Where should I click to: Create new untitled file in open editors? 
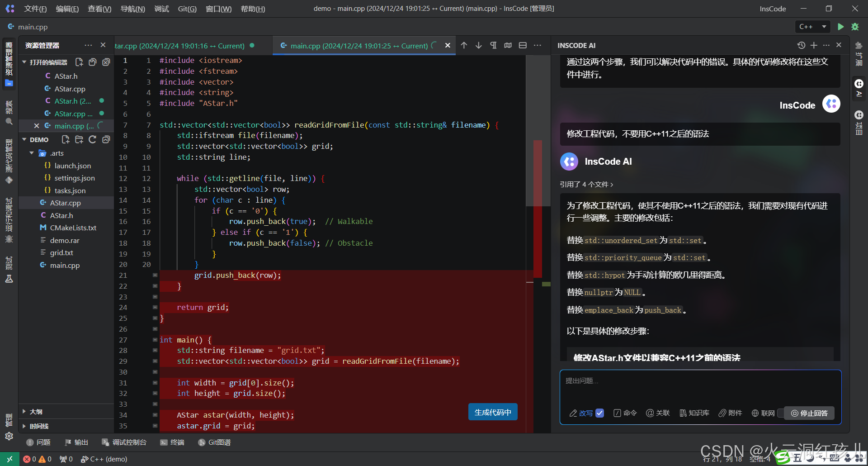pos(79,62)
